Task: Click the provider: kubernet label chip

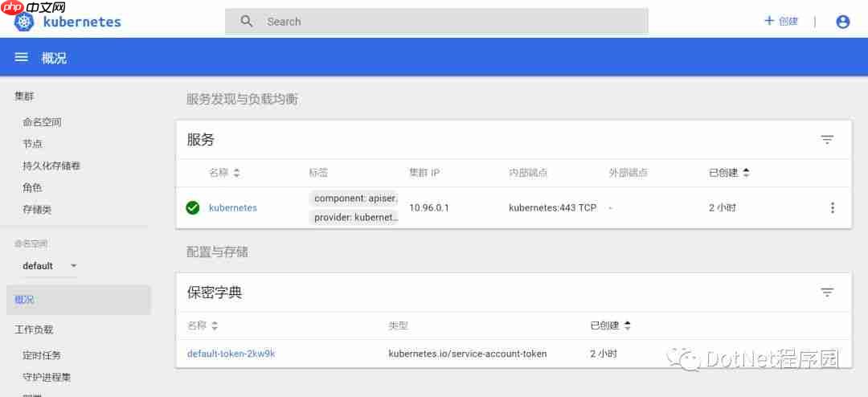Action: [354, 218]
